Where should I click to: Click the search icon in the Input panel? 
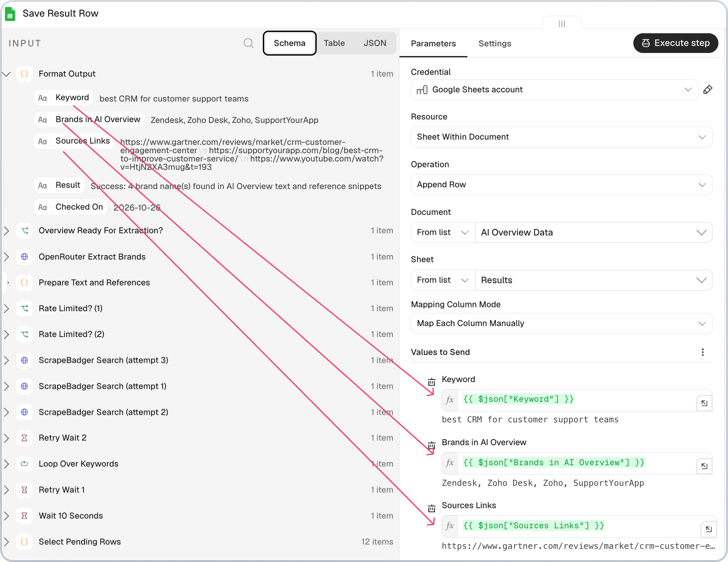248,43
